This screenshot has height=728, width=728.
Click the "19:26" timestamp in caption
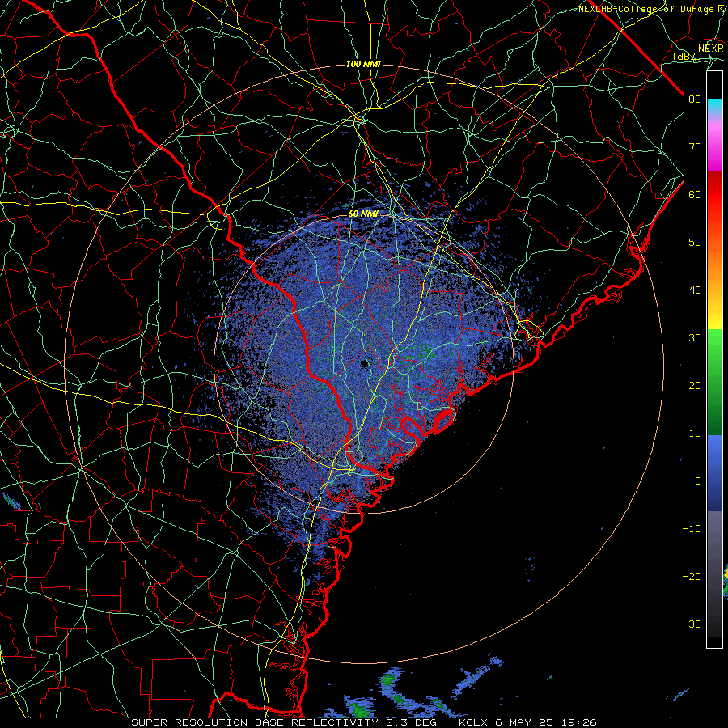[580, 722]
